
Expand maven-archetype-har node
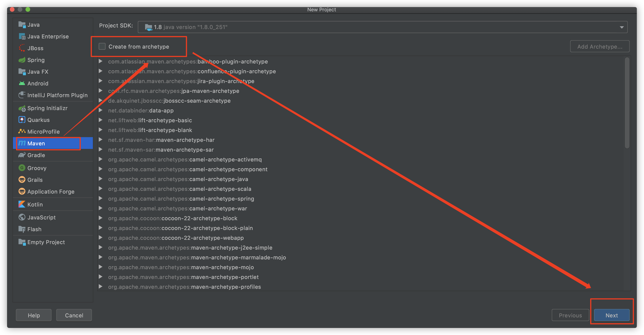point(101,140)
